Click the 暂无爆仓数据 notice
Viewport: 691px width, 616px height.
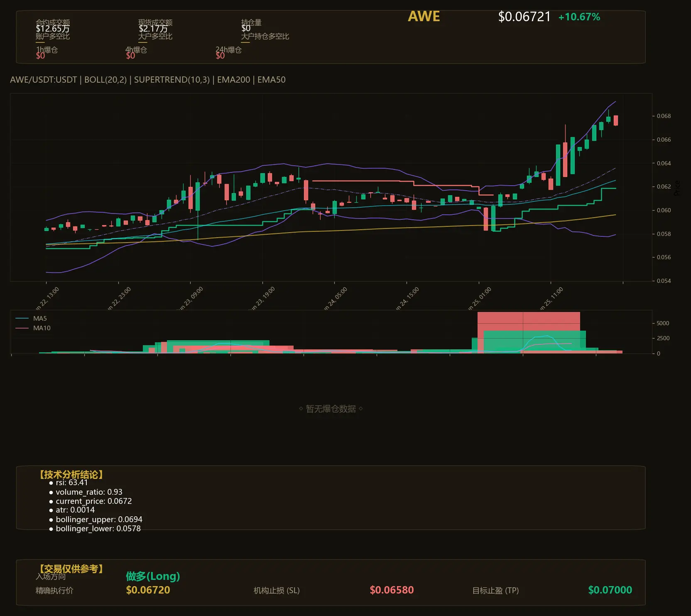tap(331, 409)
